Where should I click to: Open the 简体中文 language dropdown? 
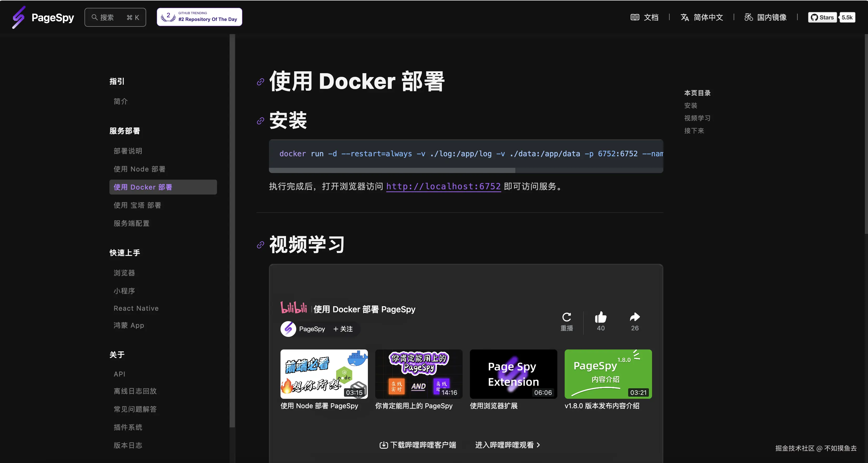702,17
